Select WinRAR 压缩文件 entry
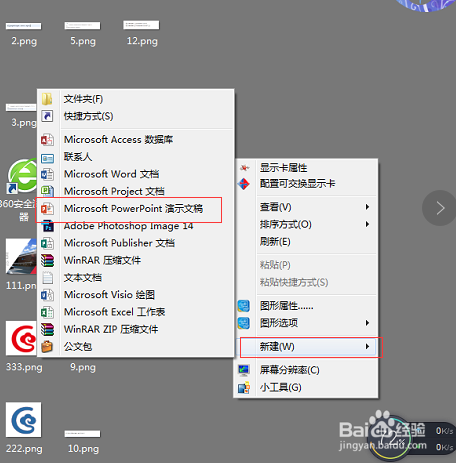This screenshot has height=463, width=456. 136,260
